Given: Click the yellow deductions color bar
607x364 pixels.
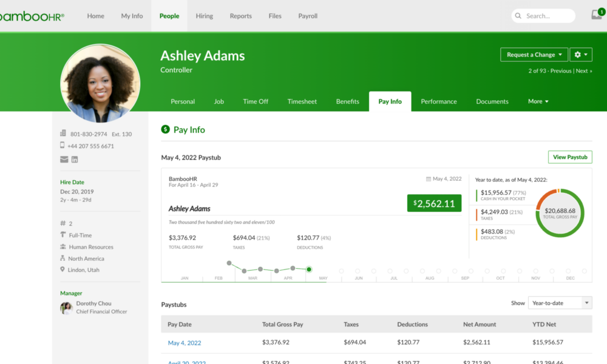Looking at the screenshot, I should coord(476,234).
